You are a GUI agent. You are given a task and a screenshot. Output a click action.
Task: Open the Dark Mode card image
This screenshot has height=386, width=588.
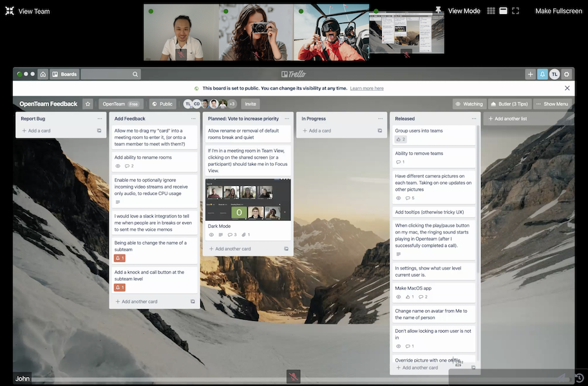pyautogui.click(x=248, y=199)
